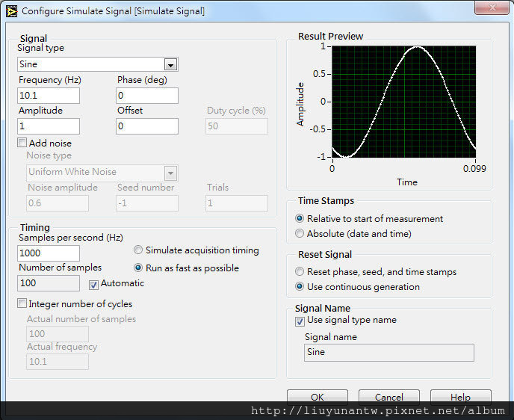
Task: Select Run as fast as possible
Action: pyautogui.click(x=138, y=268)
